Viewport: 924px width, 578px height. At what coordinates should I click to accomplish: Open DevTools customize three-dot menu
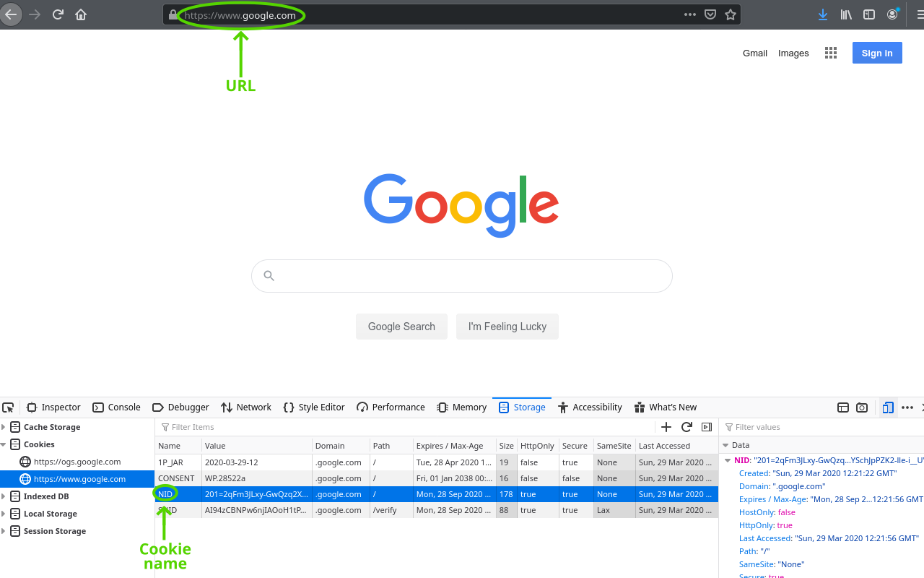(907, 407)
